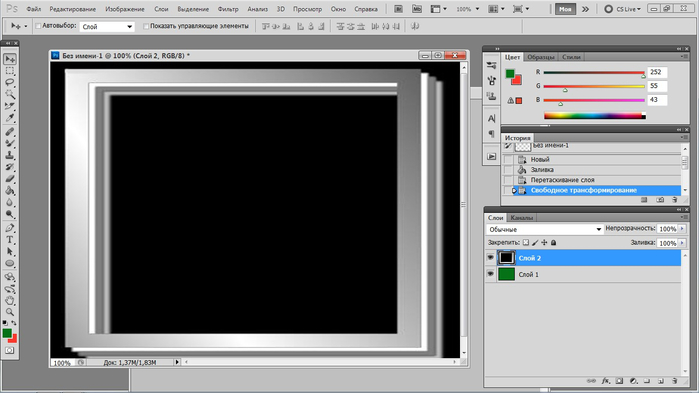Image resolution: width=699 pixels, height=393 pixels.
Task: Add layer style with fx icon
Action: (x=605, y=381)
